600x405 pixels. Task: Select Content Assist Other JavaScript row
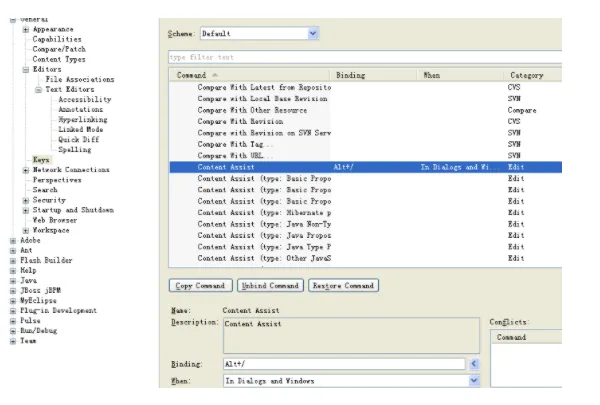365,258
